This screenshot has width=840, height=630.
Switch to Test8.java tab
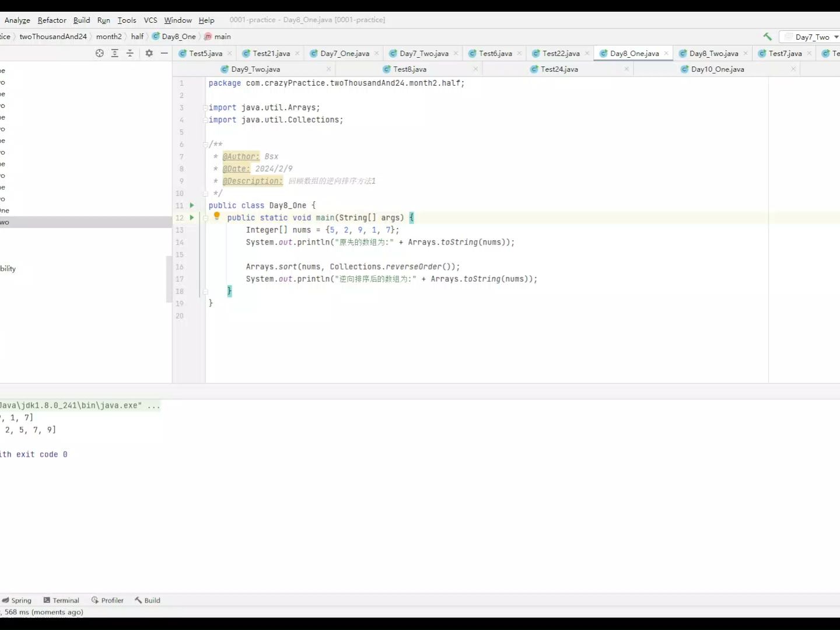pyautogui.click(x=409, y=69)
